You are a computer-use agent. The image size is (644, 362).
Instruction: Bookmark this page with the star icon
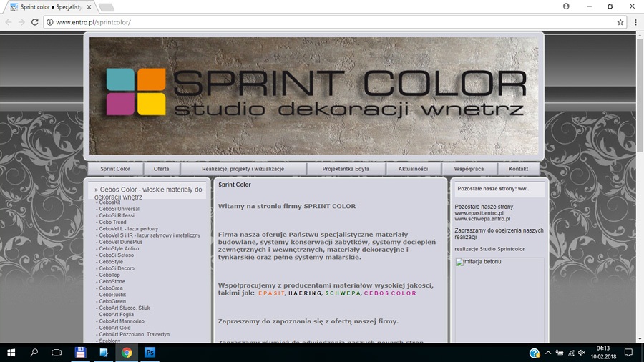(620, 22)
